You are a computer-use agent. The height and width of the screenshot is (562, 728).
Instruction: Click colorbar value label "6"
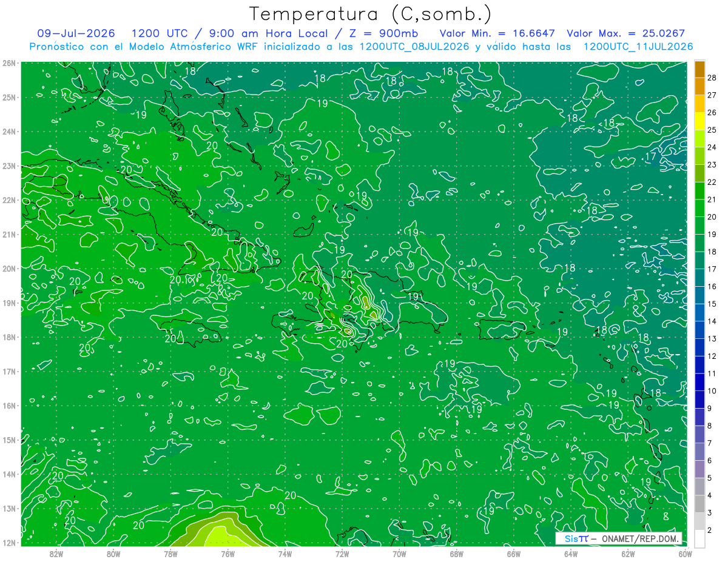tap(710, 461)
